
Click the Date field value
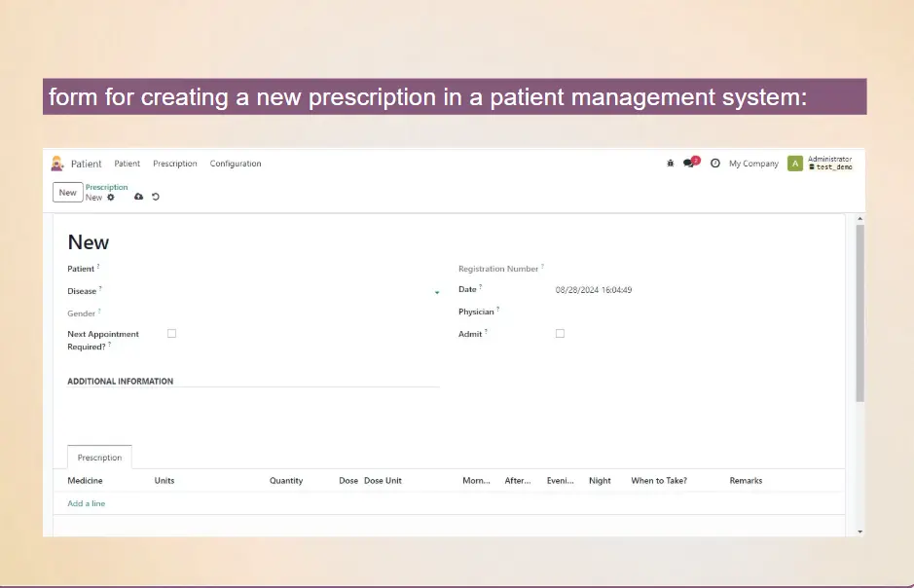pyautogui.click(x=594, y=290)
